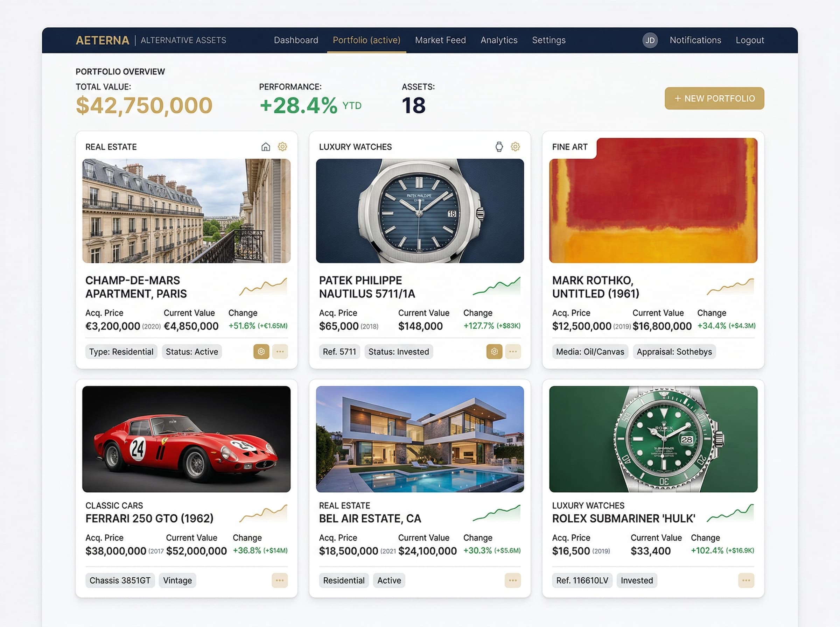This screenshot has height=627, width=840.
Task: Click the $52,000,000 current value
Action: tap(197, 551)
